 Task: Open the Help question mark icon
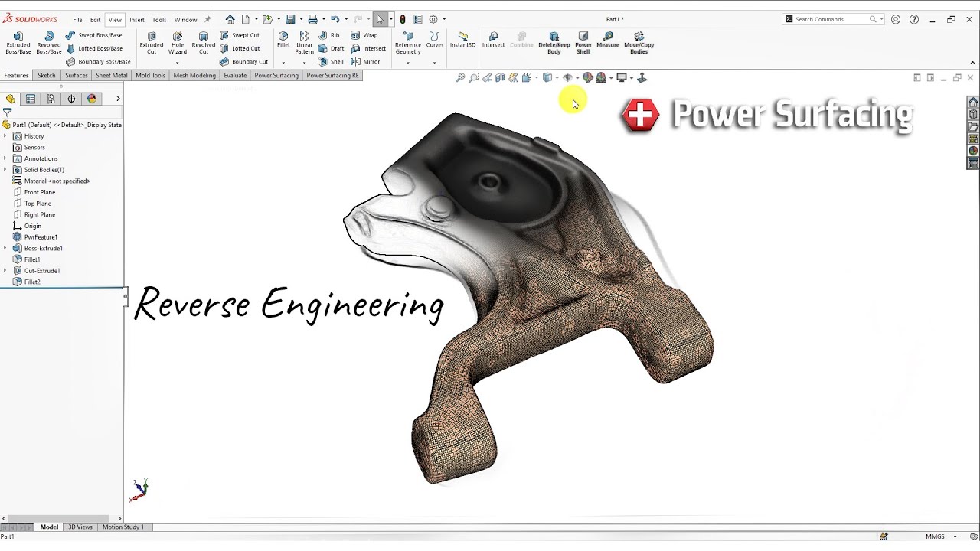(x=914, y=19)
